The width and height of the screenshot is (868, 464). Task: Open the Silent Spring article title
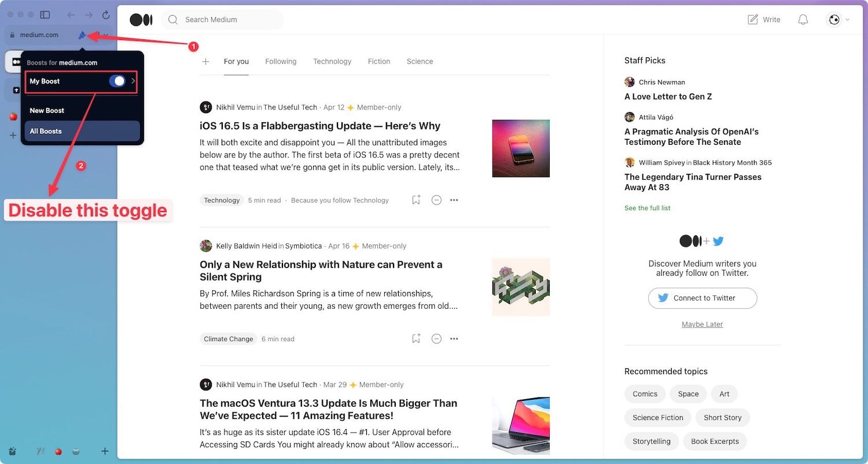[321, 271]
